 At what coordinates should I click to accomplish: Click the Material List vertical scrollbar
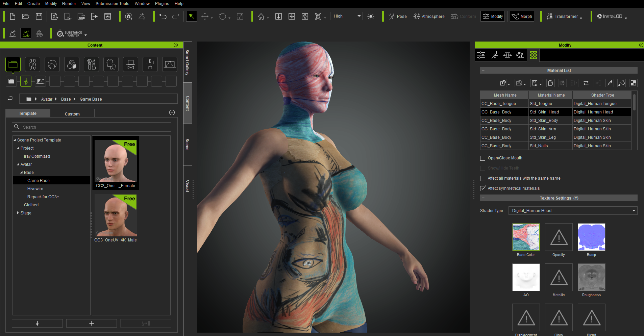tap(634, 102)
